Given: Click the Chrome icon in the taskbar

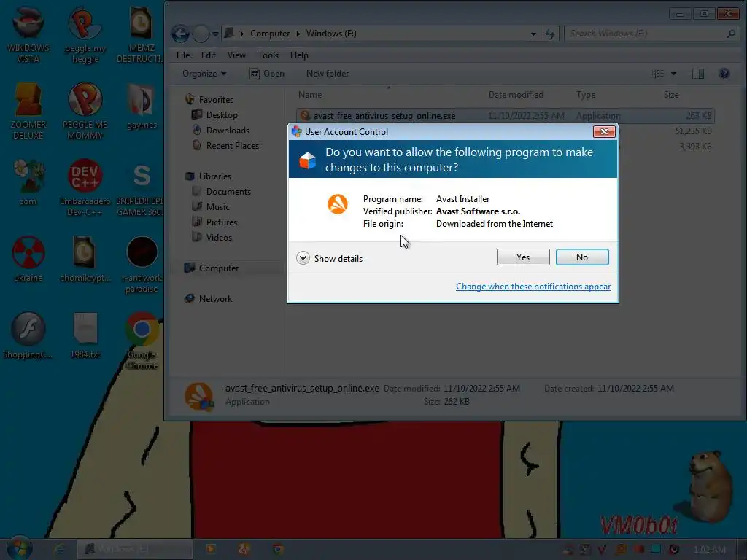Looking at the screenshot, I should 278,549.
